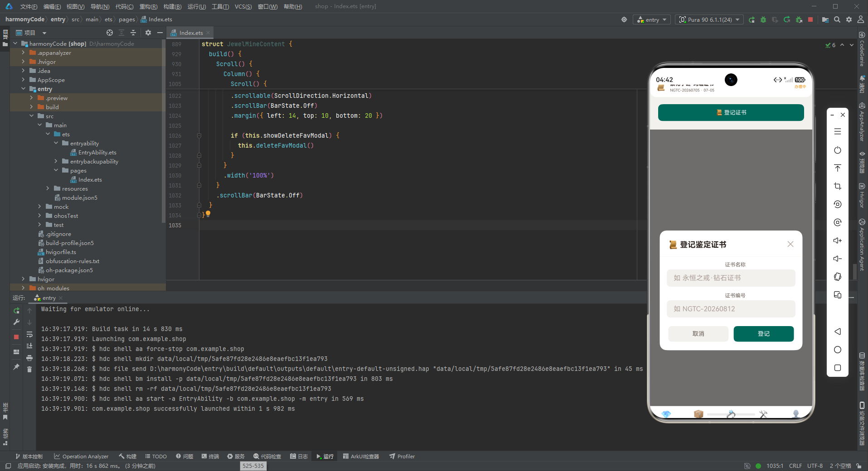
Task: Select module.json5 in the project tree
Action: (79, 198)
